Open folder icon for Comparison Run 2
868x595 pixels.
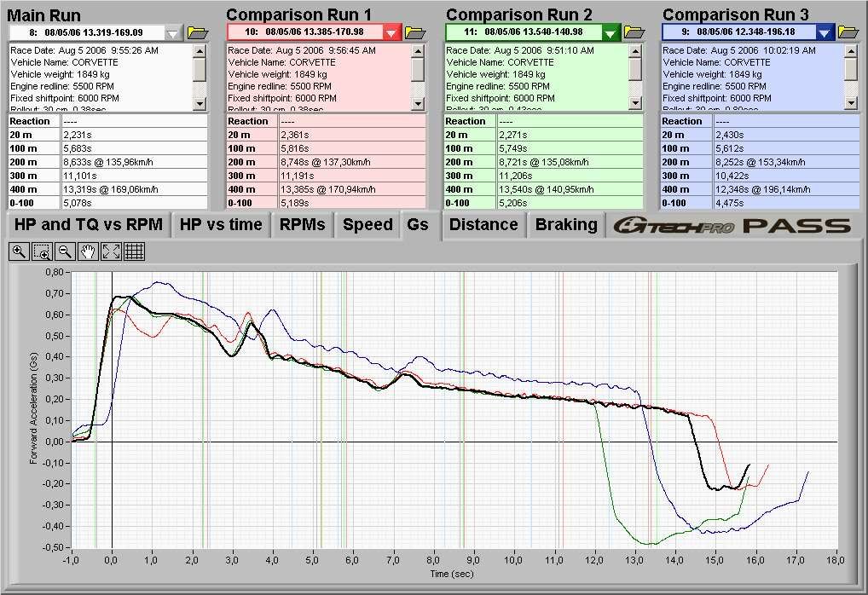634,32
